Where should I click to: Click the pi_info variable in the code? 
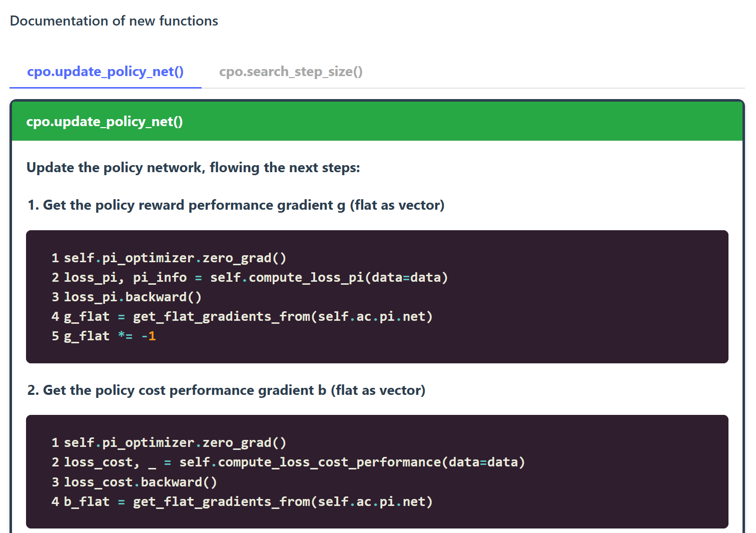tap(160, 277)
